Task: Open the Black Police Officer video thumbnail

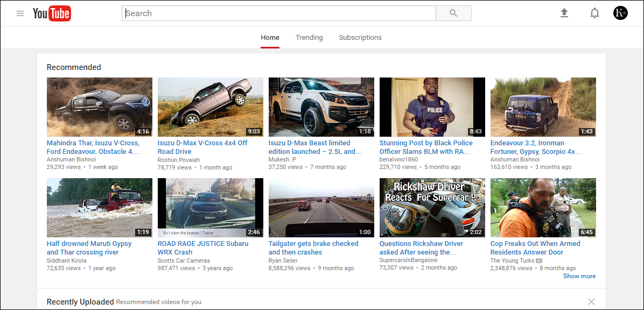Action: click(432, 107)
